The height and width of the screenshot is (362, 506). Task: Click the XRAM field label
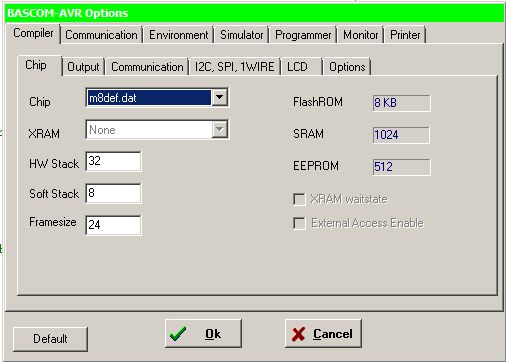coord(44,134)
